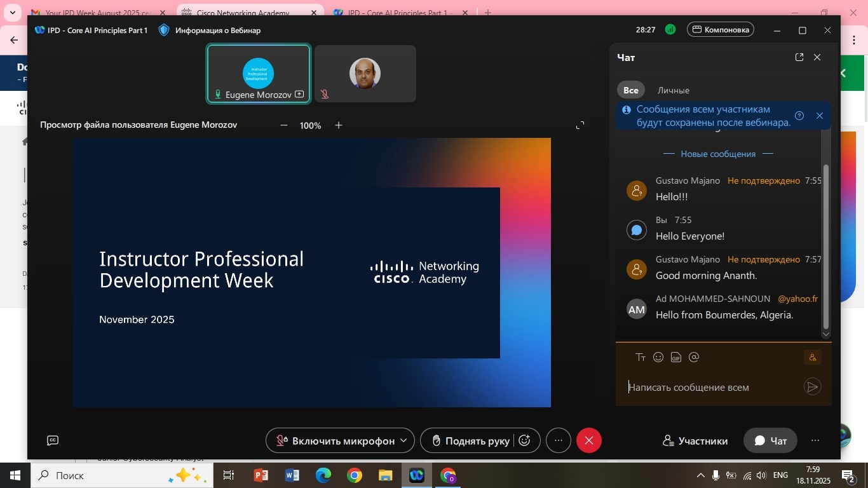This screenshot has height=488, width=868.
Task: Click the Написать сообщение всем input field
Action: pos(712,387)
